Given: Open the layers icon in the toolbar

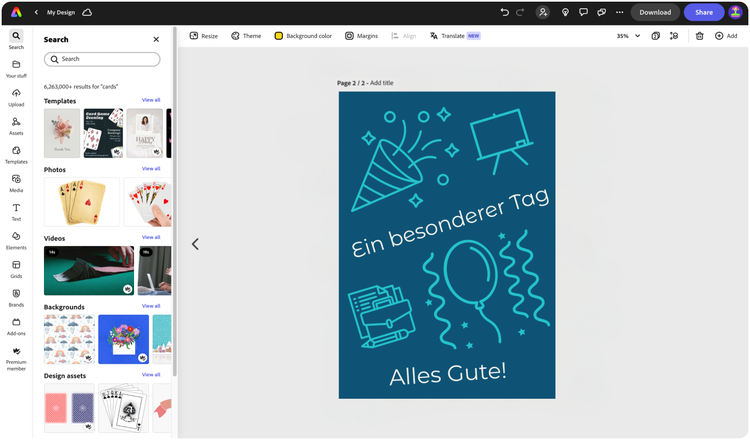Looking at the screenshot, I should [x=674, y=36].
